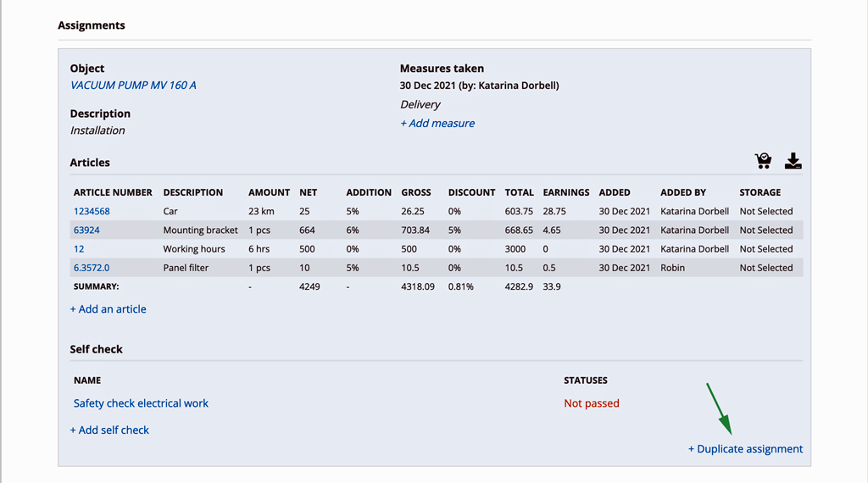Click the TOTAL column header
This screenshot has width=868, height=483.
pyautogui.click(x=519, y=192)
